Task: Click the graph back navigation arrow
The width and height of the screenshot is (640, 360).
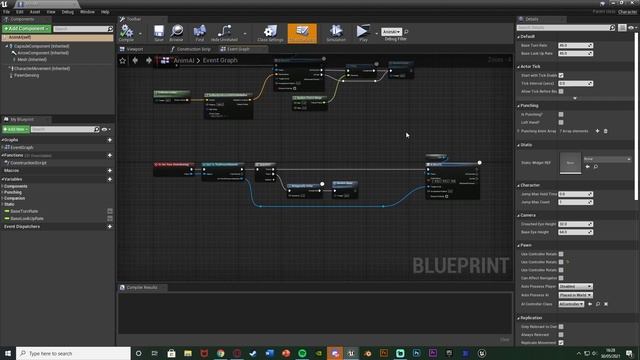Action: pyautogui.click(x=135, y=60)
